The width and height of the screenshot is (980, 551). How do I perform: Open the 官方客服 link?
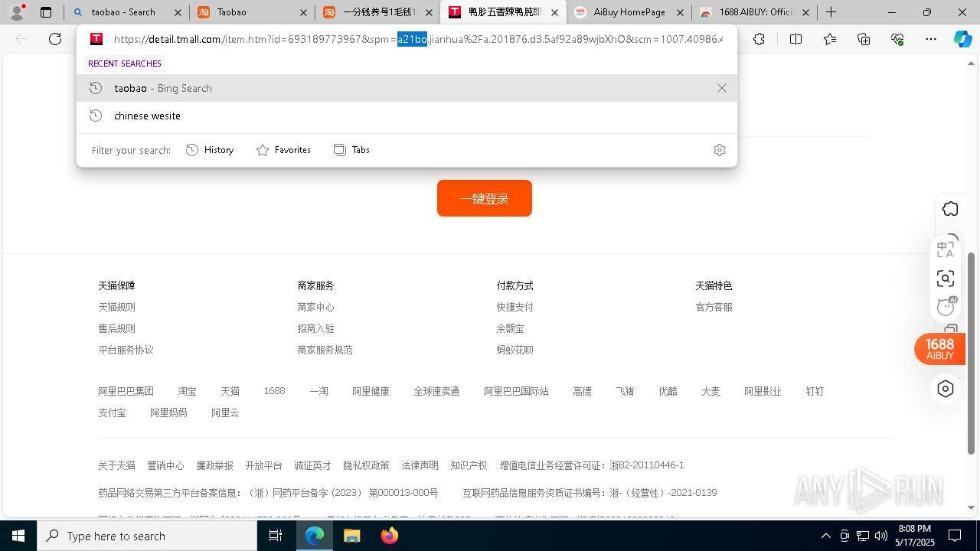(714, 307)
